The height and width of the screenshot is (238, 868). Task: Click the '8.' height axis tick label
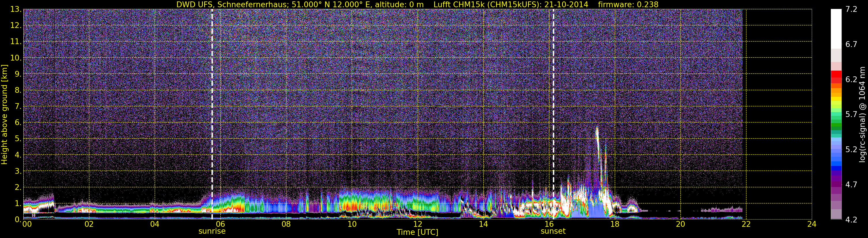pos(18,90)
